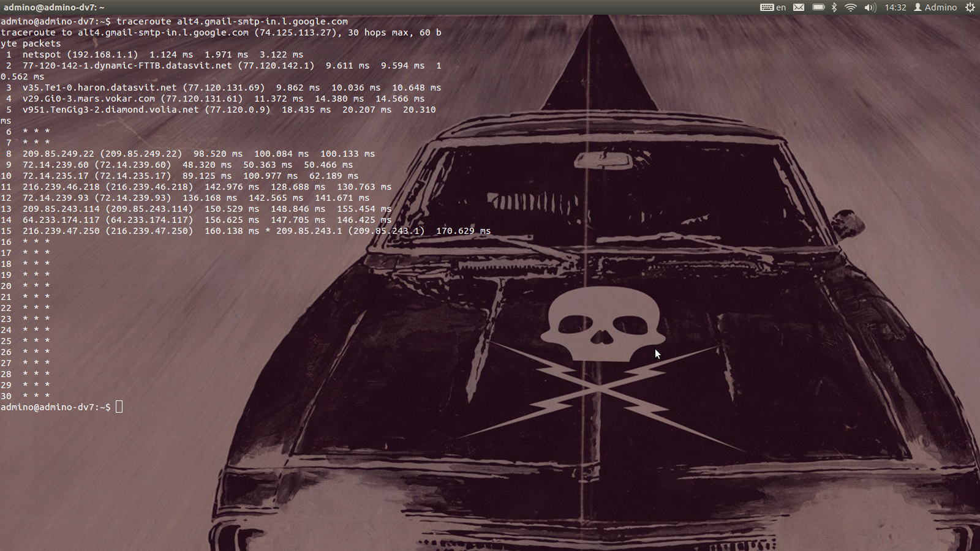Click the asterisks on hop 20 line

[x=36, y=286]
